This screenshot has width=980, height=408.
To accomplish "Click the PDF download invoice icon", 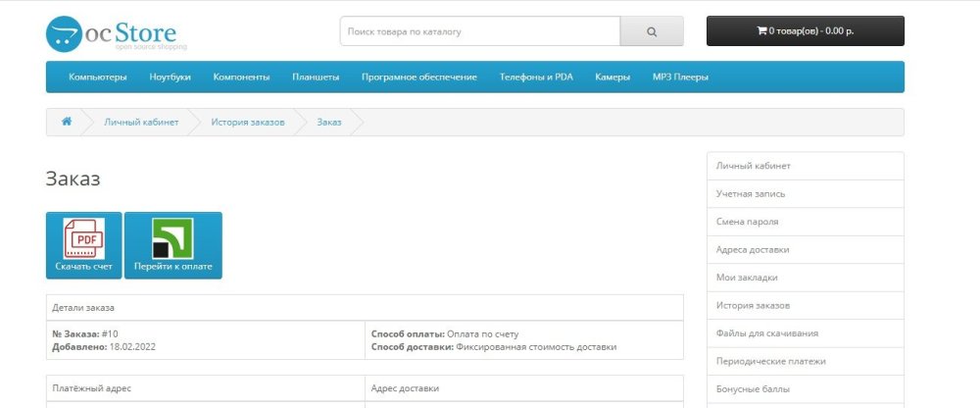I will pyautogui.click(x=84, y=238).
